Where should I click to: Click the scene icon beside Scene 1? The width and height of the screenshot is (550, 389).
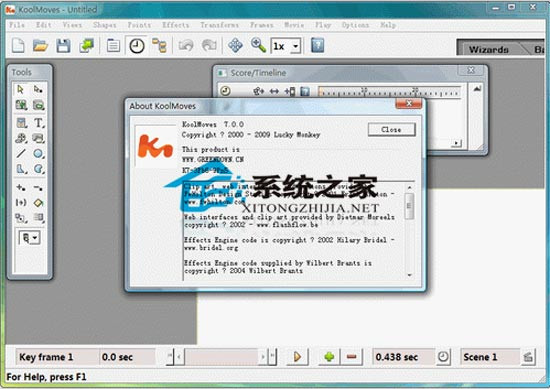click(528, 357)
